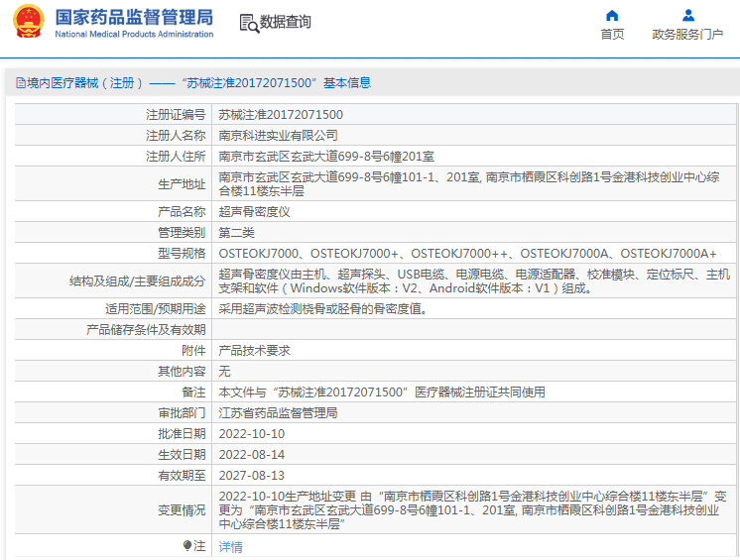Click 国家药品监督管理局 site title

point(134,17)
